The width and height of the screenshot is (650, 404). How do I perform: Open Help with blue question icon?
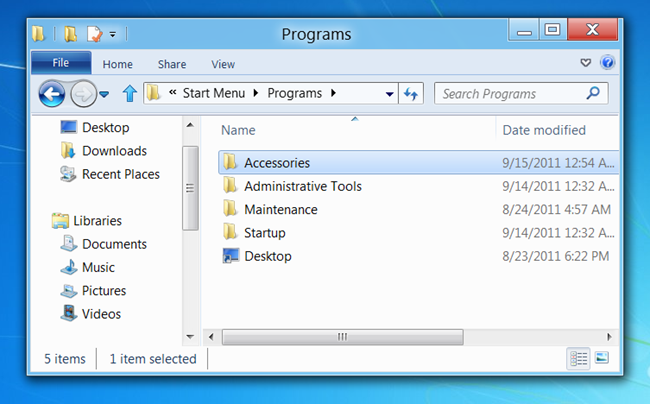608,63
